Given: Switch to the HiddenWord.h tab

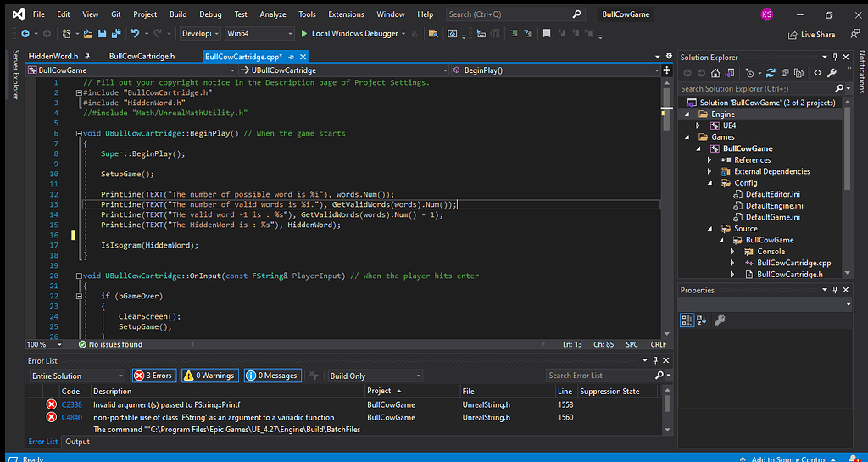Looking at the screenshot, I should pyautogui.click(x=53, y=56).
